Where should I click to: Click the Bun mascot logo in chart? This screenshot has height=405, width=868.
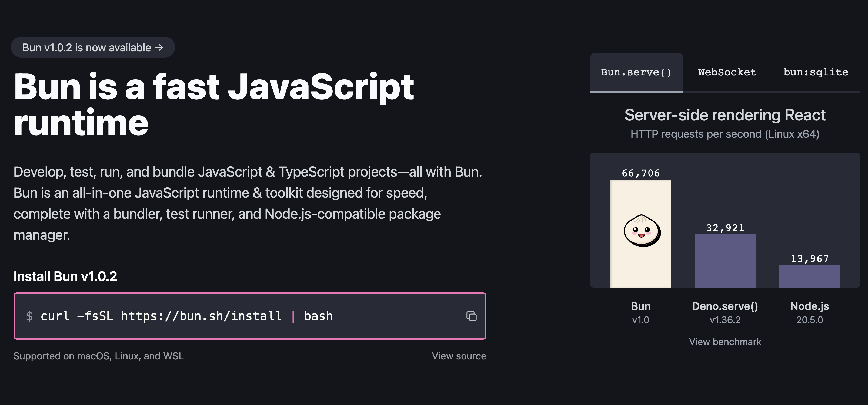point(642,231)
